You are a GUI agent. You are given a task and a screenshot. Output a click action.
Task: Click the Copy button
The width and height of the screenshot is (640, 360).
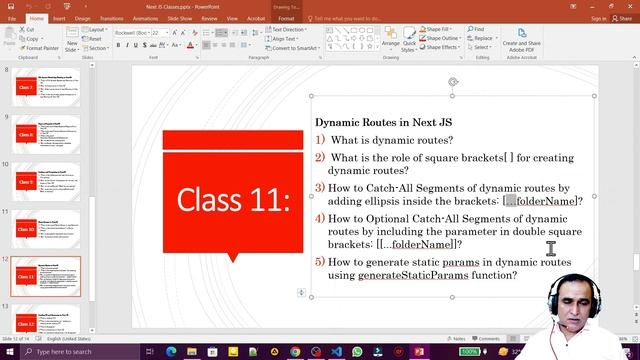pos(31,39)
